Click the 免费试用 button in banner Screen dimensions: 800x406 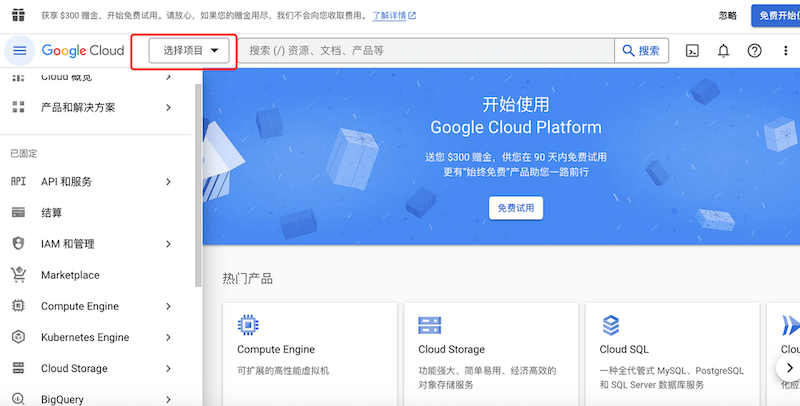pos(516,208)
